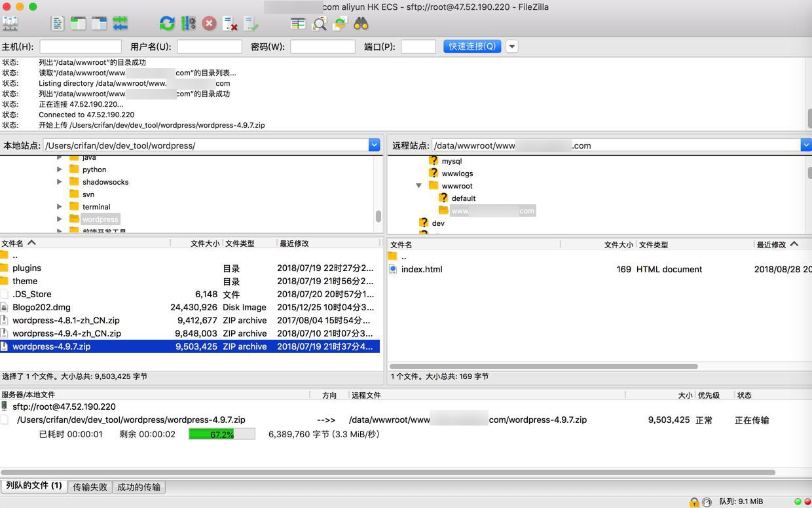Toggle synchronized browsing icon

[341, 24]
